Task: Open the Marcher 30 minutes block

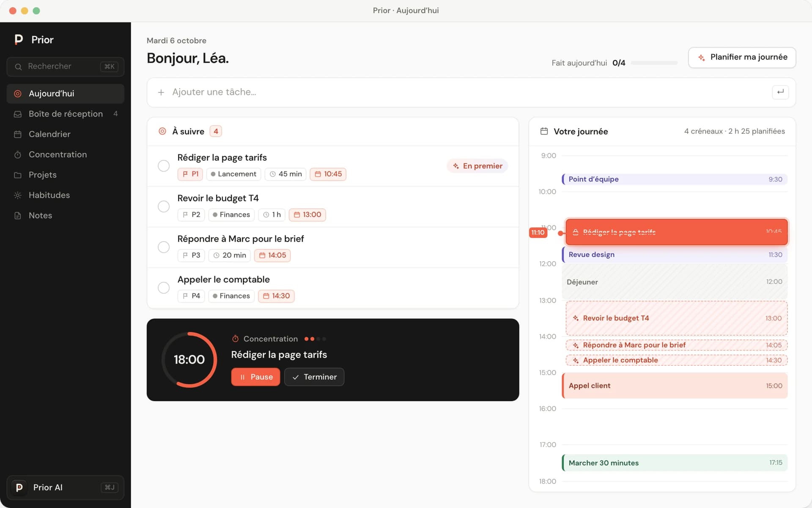Action: tap(675, 463)
